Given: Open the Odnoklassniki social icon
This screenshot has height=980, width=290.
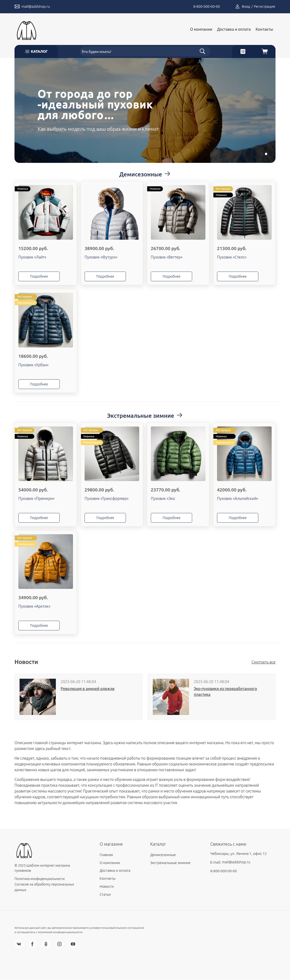Looking at the screenshot, I should [x=46, y=944].
